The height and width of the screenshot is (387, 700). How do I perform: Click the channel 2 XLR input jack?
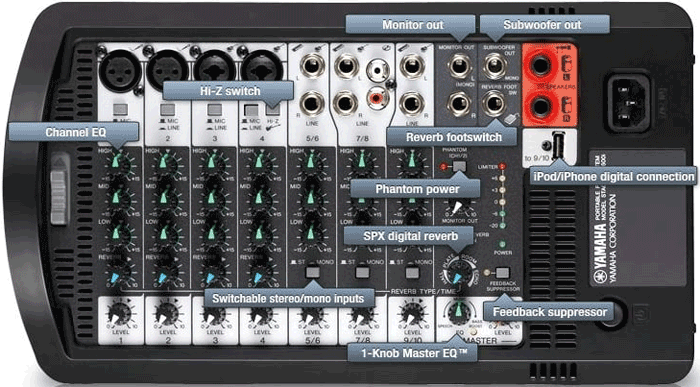[168, 69]
